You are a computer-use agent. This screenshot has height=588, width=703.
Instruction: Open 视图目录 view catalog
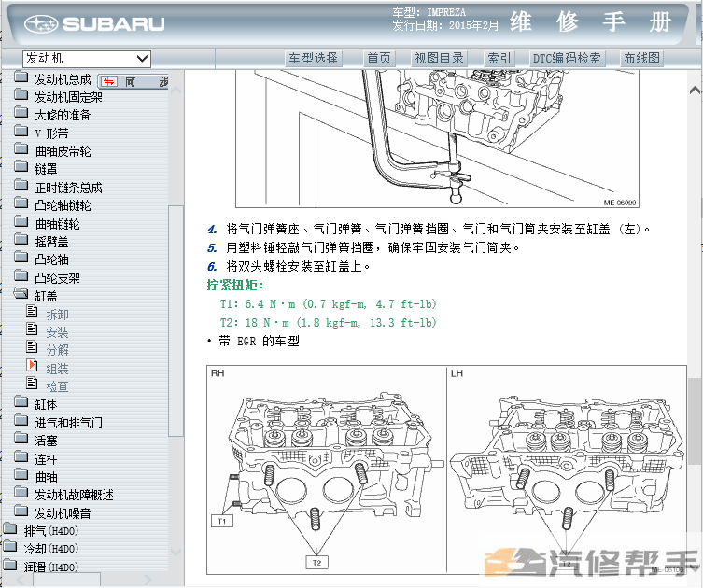click(439, 58)
